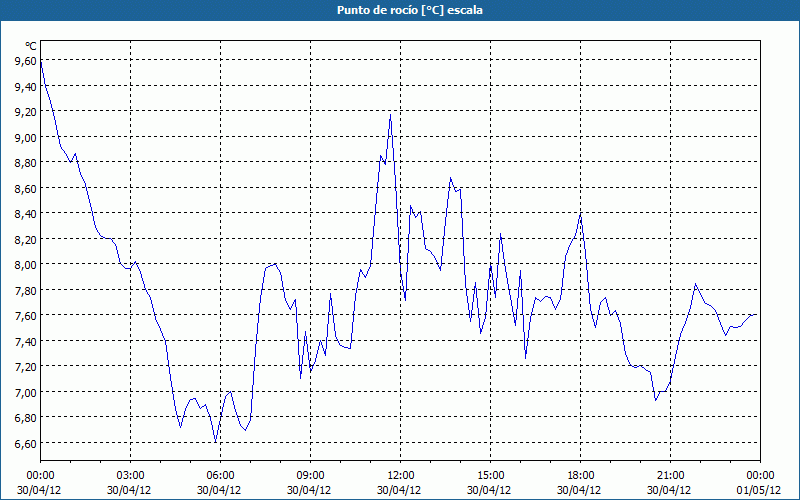The height and width of the screenshot is (500, 800).
Task: Select the 7,60 y-axis value
Action: tap(26, 316)
